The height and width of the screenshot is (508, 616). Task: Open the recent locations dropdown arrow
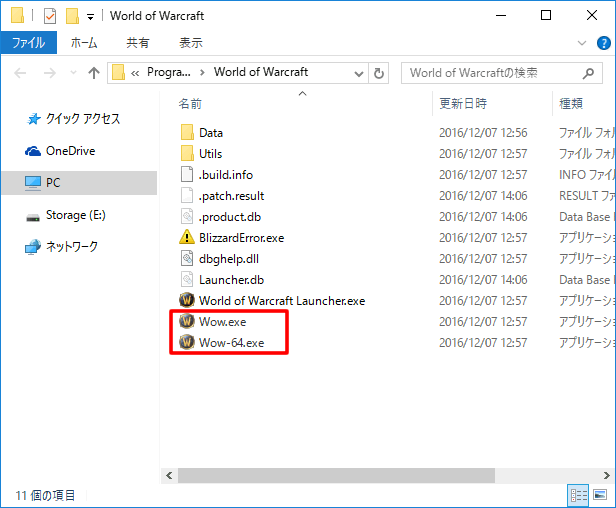(73, 73)
